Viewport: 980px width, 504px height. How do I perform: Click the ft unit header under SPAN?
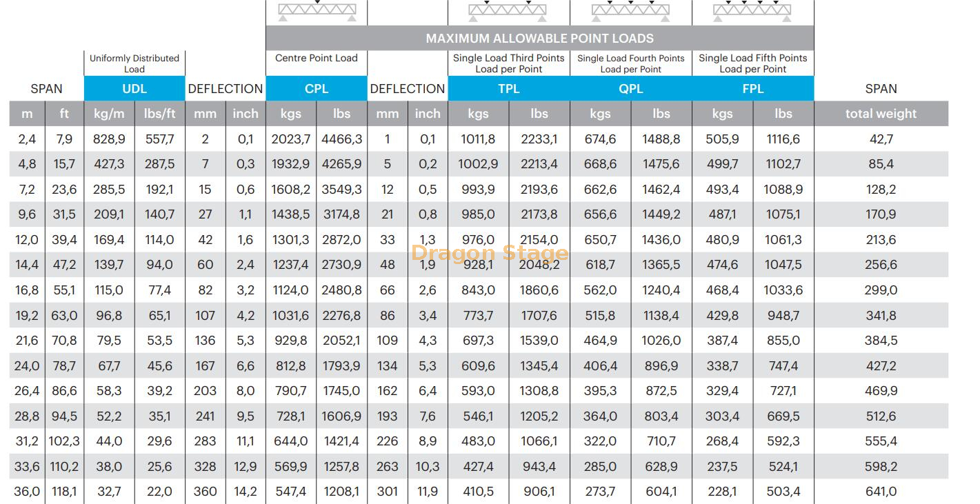click(x=64, y=114)
